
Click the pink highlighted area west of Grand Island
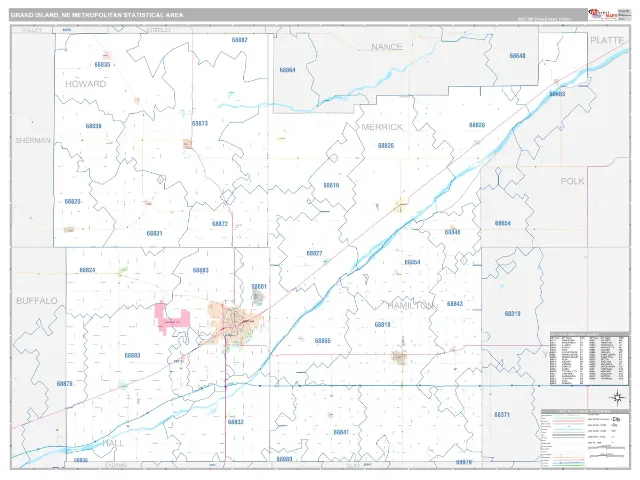point(172,318)
